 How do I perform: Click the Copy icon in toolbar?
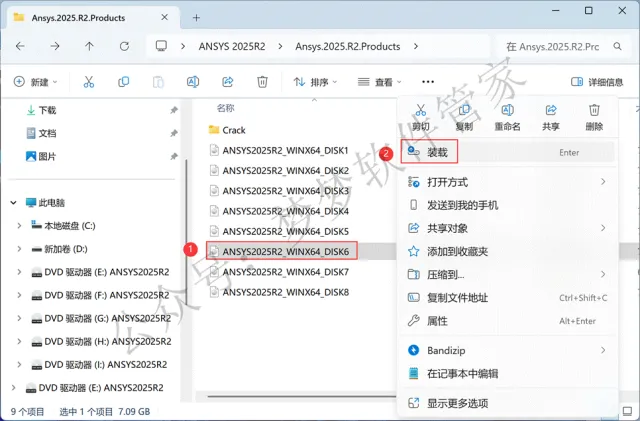pyautogui.click(x=123, y=82)
